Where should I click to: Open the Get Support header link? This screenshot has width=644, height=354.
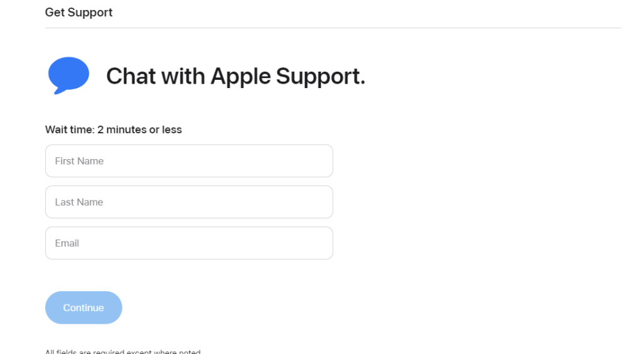(x=79, y=13)
